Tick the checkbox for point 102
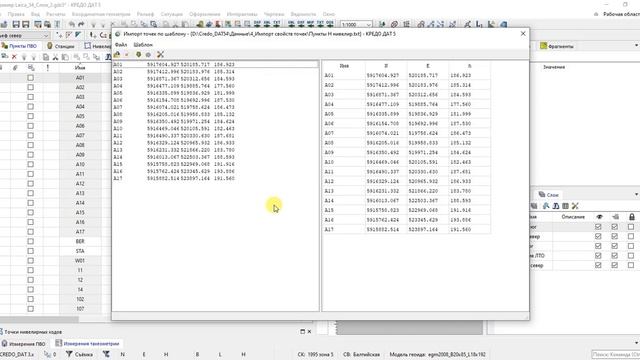 [x=31, y=299]
